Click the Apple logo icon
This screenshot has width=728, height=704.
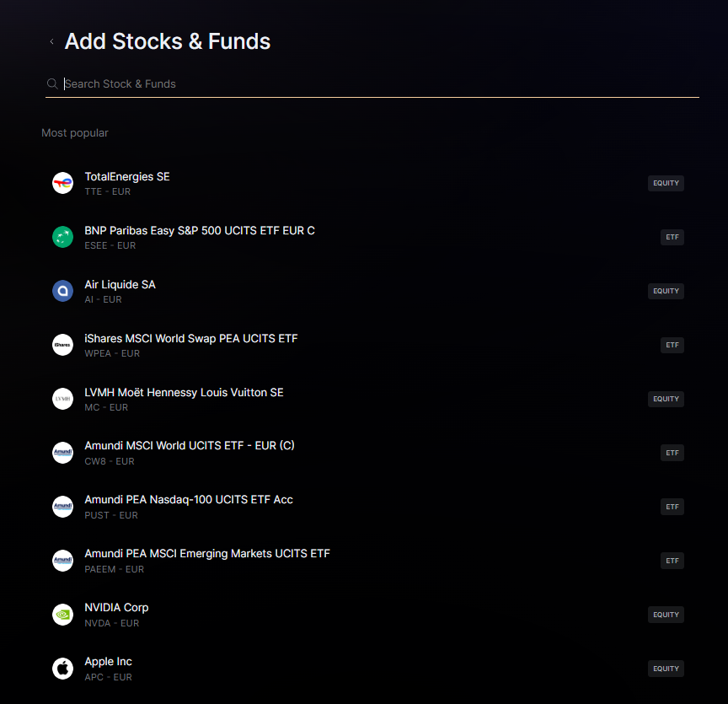coord(63,669)
